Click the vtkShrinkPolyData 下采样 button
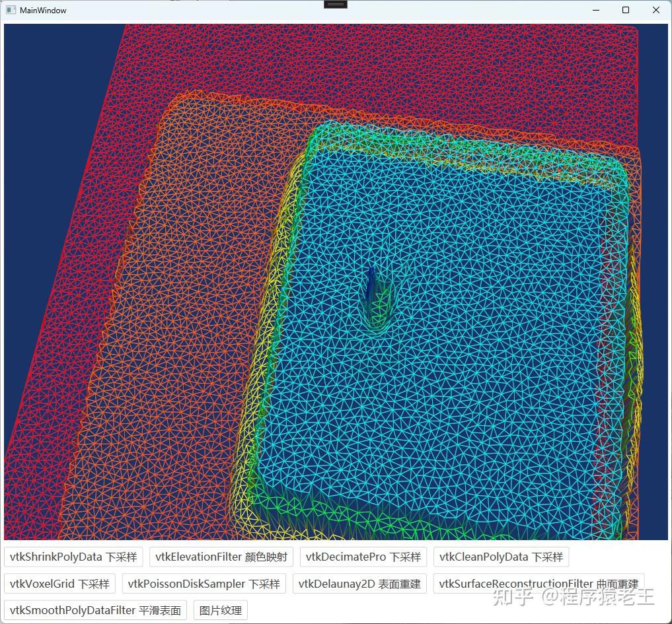The image size is (672, 624). point(73,557)
